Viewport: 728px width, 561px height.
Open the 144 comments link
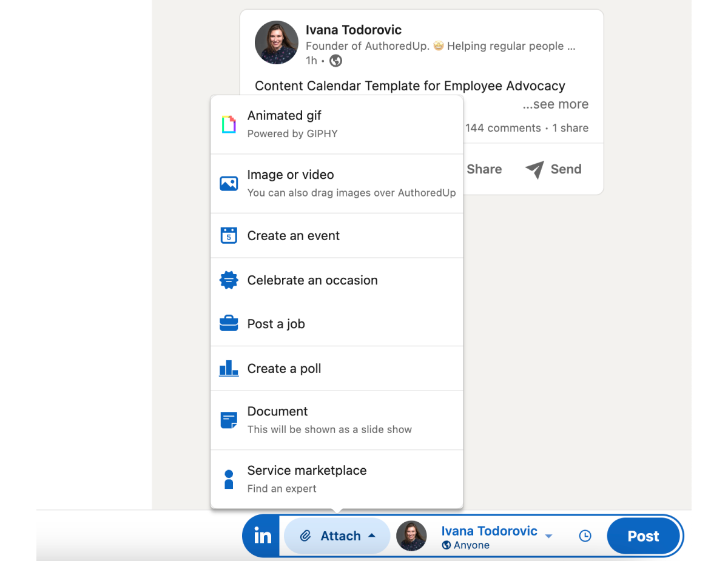(503, 128)
